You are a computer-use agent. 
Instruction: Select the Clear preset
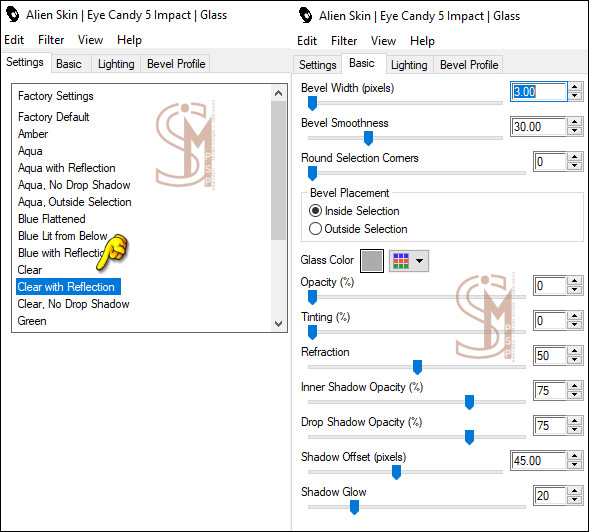pos(30,270)
